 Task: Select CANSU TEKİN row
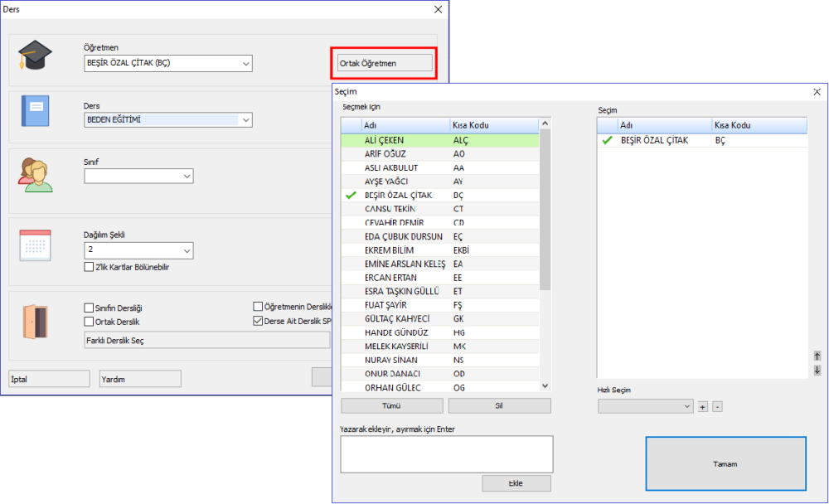440,209
